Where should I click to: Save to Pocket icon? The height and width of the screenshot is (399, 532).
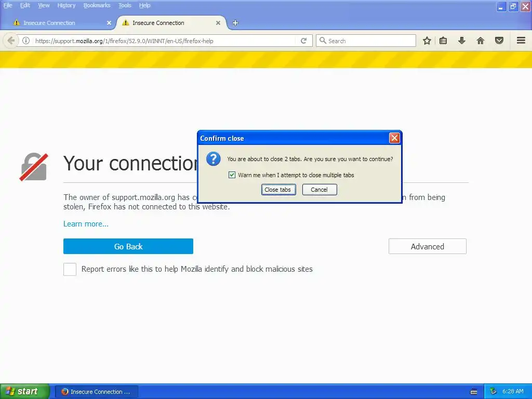click(499, 41)
